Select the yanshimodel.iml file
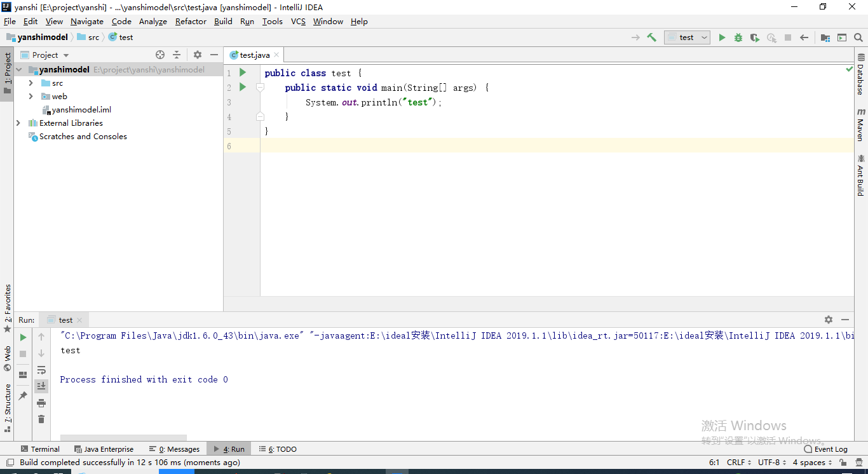 click(76, 110)
